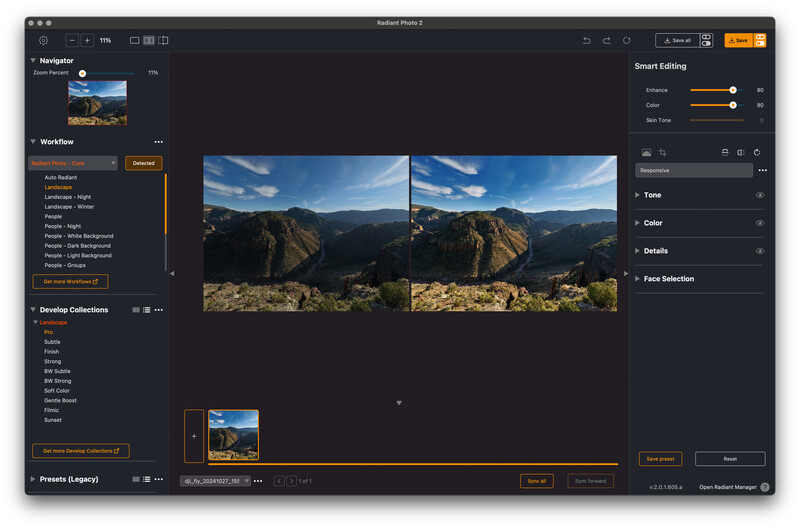Click the reset rotation arrow icon
Image resolution: width=800 pixels, height=528 pixels.
click(x=757, y=153)
